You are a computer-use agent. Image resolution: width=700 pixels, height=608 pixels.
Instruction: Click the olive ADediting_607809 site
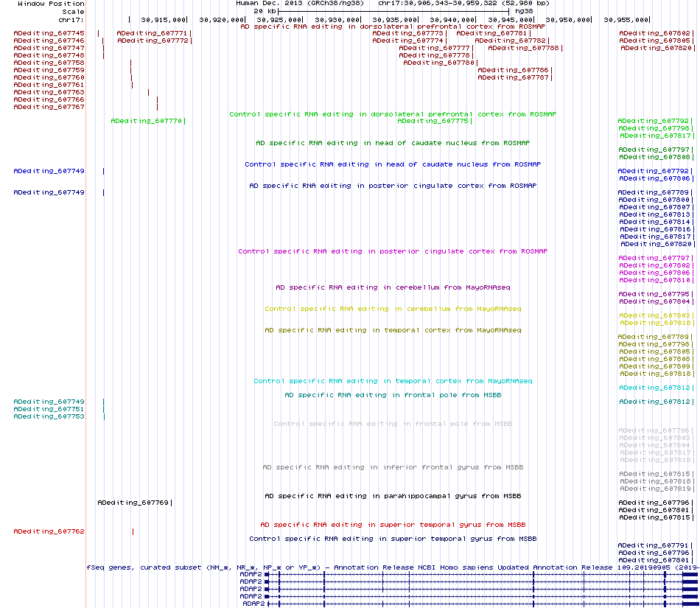(x=657, y=366)
